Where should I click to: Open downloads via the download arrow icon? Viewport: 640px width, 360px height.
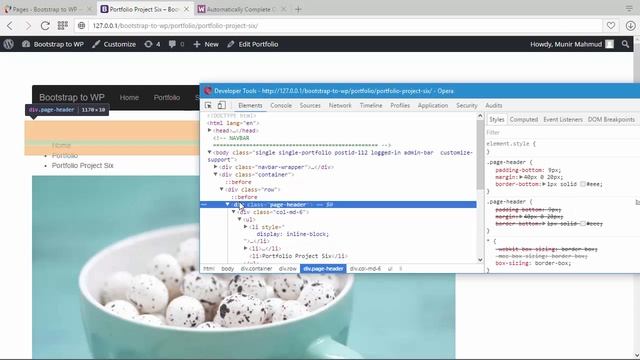pyautogui.click(x=630, y=26)
